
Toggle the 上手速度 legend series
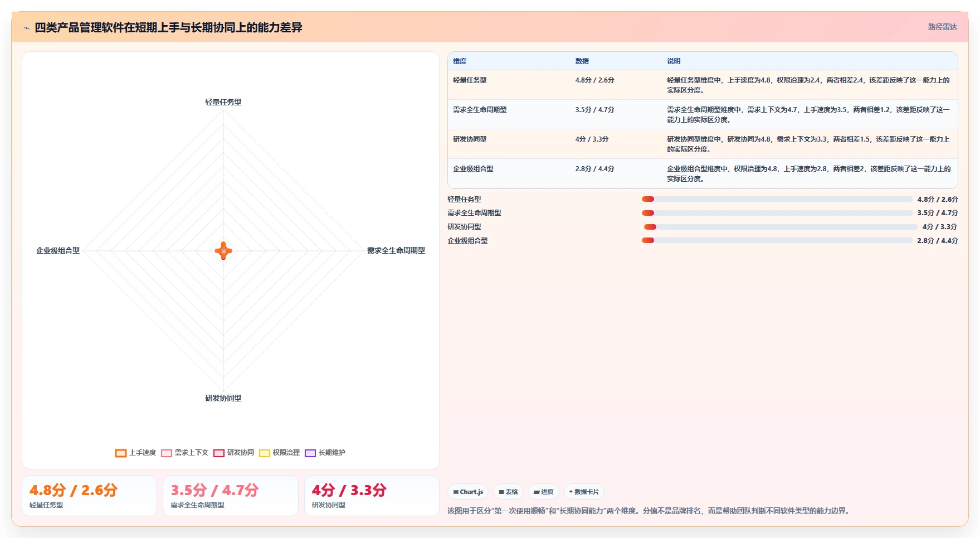point(135,453)
